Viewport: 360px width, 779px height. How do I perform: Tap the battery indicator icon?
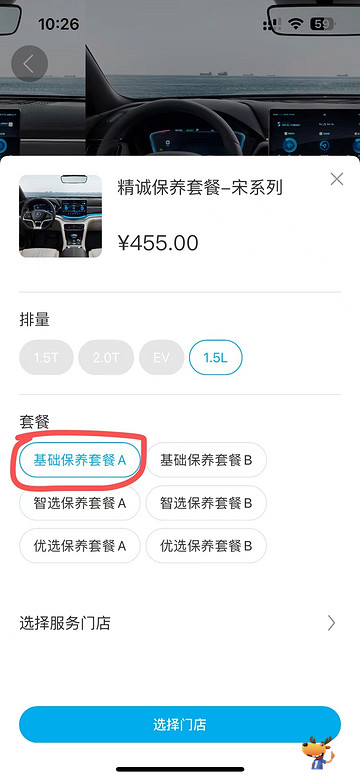click(323, 23)
